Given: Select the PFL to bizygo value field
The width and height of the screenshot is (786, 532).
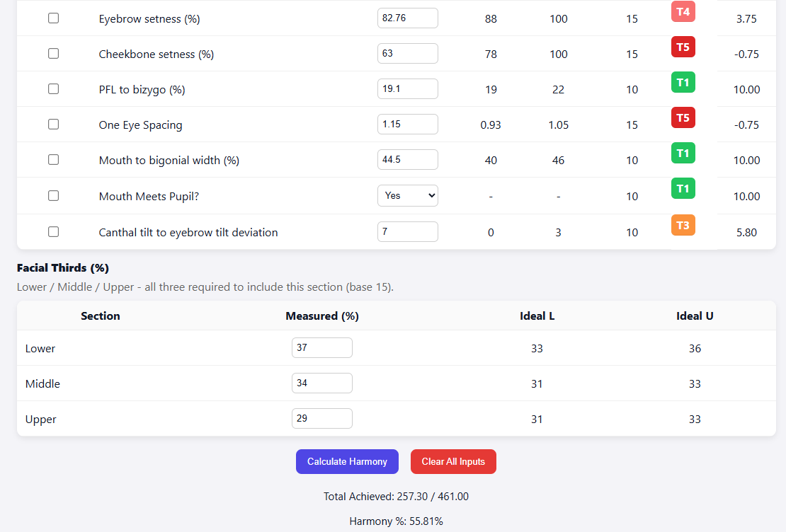Looking at the screenshot, I should (407, 89).
